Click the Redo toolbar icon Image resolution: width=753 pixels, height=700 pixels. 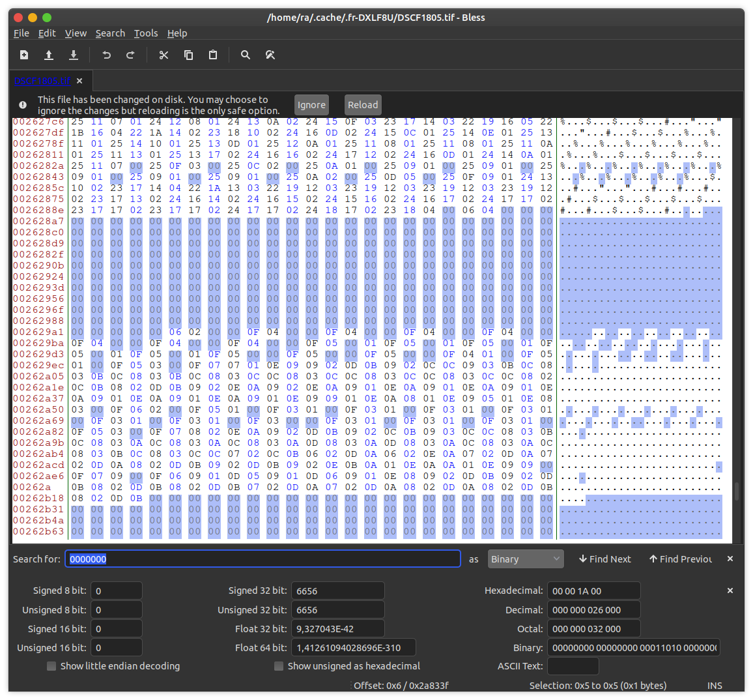[x=130, y=55]
